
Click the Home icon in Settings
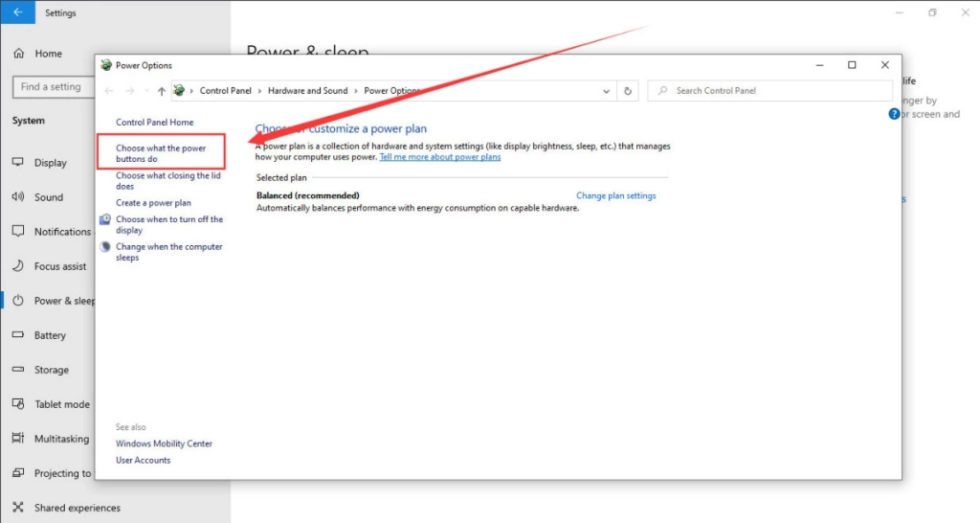tap(18, 54)
